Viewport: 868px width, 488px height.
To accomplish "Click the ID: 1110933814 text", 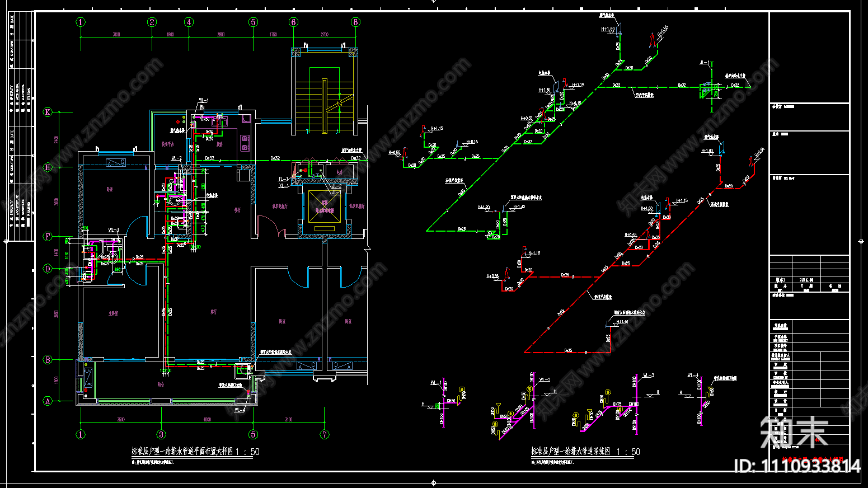I will pos(797,466).
